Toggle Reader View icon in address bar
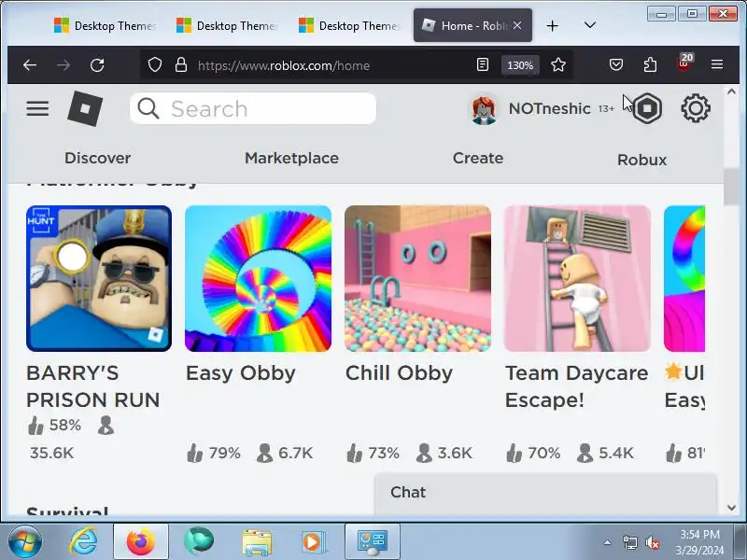Image resolution: width=747 pixels, height=560 pixels. [482, 64]
